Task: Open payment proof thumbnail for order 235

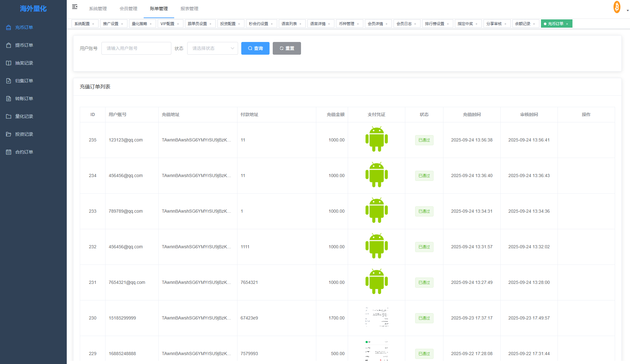Action: tap(376, 139)
